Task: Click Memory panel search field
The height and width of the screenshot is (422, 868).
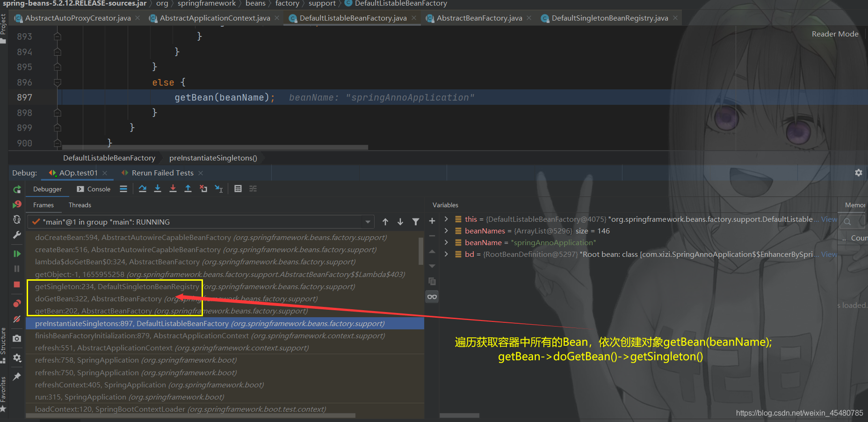Action: pyautogui.click(x=854, y=221)
